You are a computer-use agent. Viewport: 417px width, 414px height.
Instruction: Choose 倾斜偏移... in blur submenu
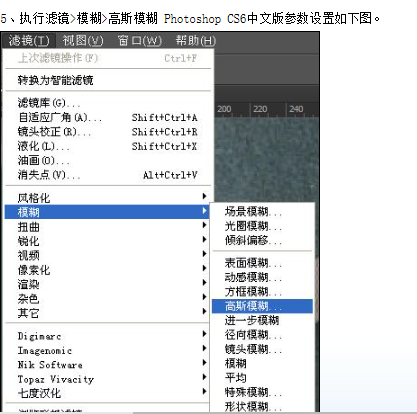[262, 240]
